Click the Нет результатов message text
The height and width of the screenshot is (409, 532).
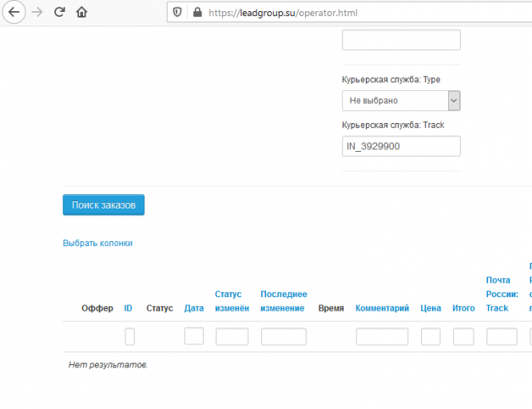[108, 365]
